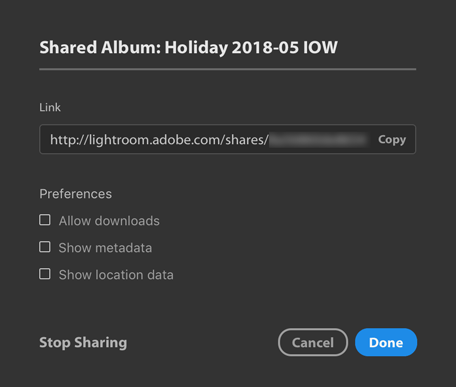456x387 pixels.
Task: Enable the Show metadata checkbox
Action: click(x=45, y=247)
